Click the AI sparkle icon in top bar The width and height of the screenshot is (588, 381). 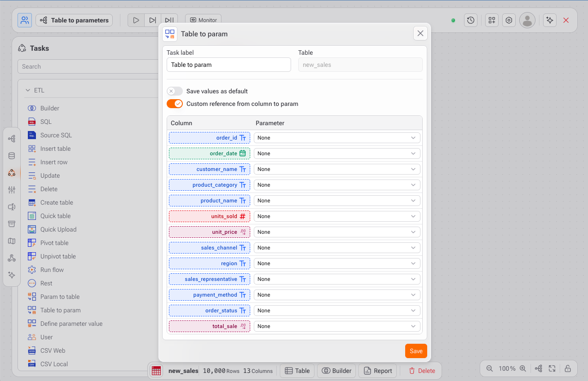tap(549, 20)
